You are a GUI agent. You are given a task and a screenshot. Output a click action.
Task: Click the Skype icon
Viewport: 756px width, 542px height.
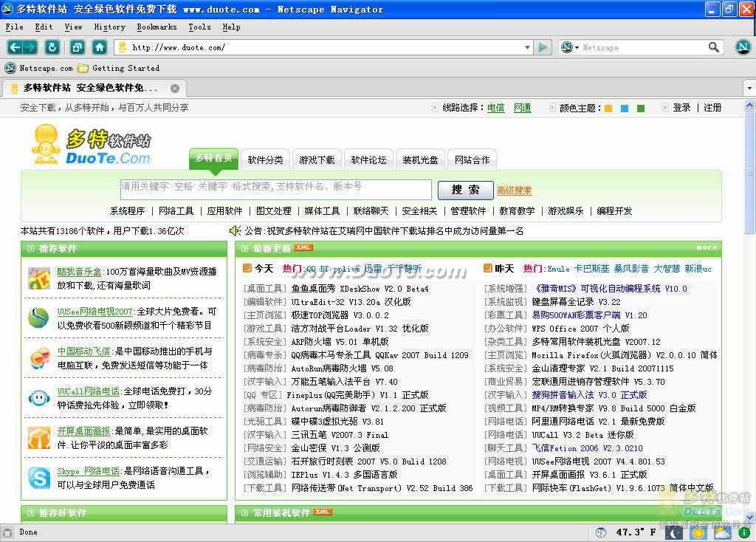point(39,477)
